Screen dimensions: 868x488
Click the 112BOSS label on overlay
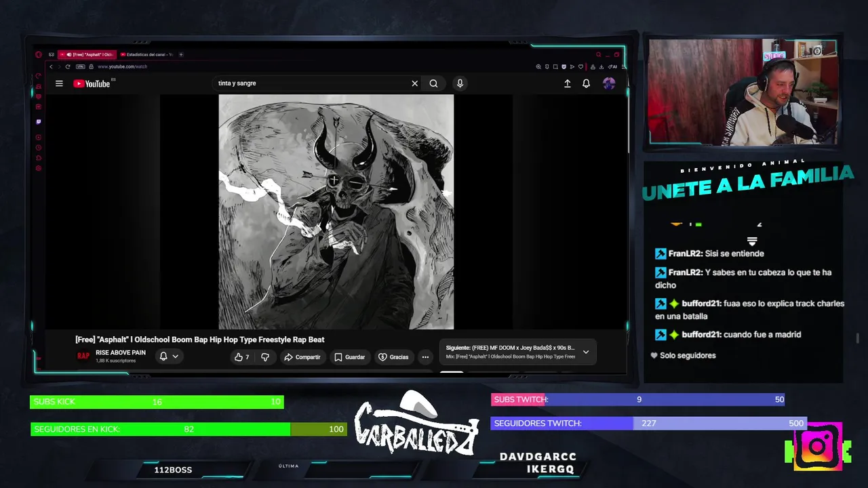coord(173,470)
